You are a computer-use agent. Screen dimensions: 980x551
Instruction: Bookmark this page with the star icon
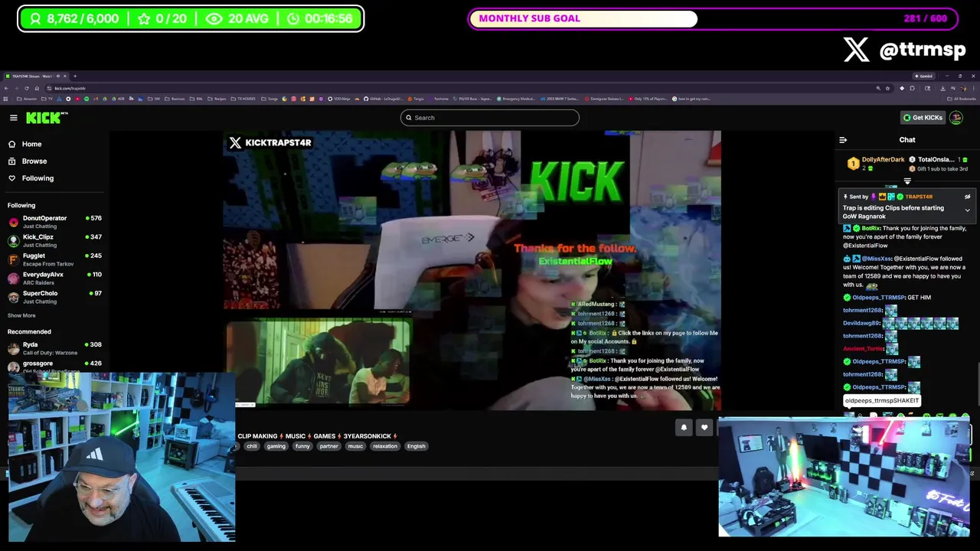tap(887, 88)
